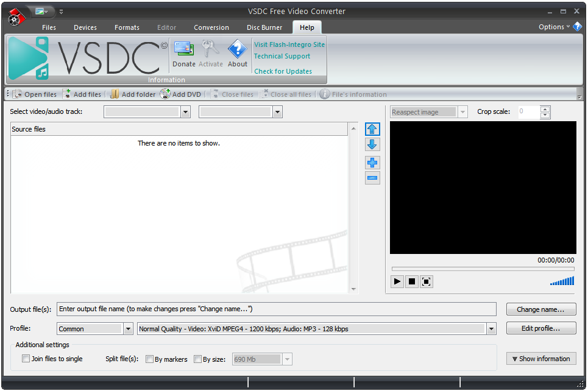
Task: Click Show information button
Action: click(540, 358)
